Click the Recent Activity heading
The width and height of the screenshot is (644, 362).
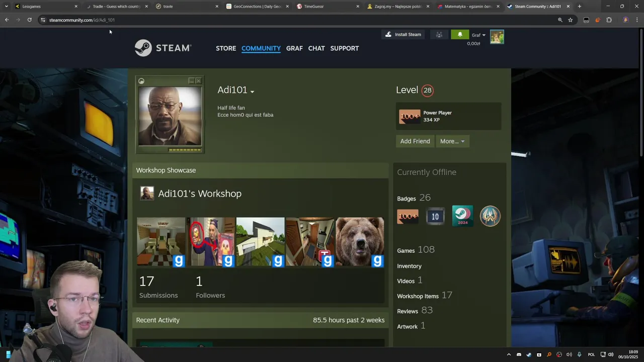(x=157, y=320)
